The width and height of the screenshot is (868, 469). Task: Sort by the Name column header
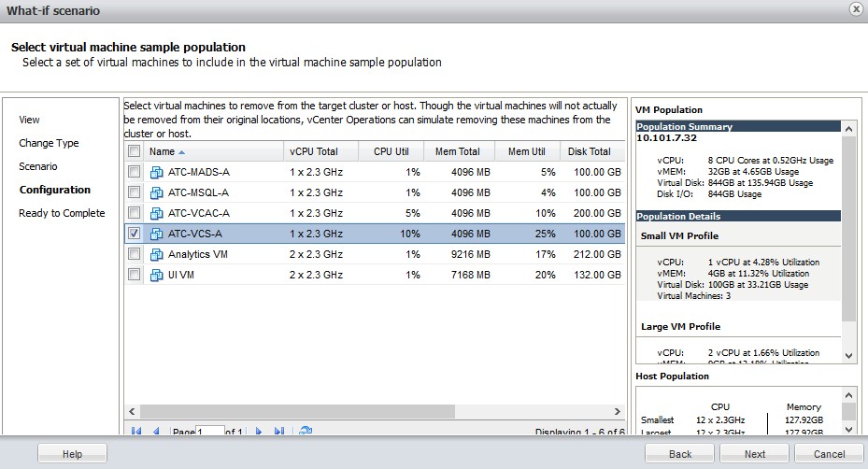[168, 151]
